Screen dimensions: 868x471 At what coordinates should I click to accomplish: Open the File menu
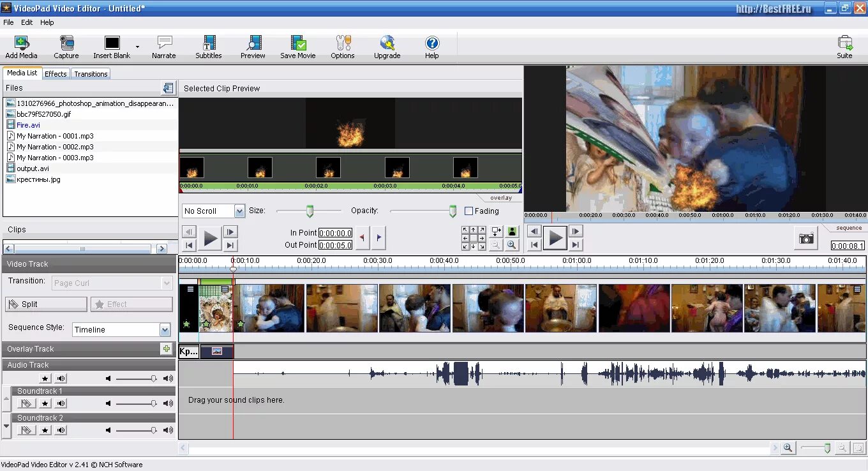click(x=8, y=22)
